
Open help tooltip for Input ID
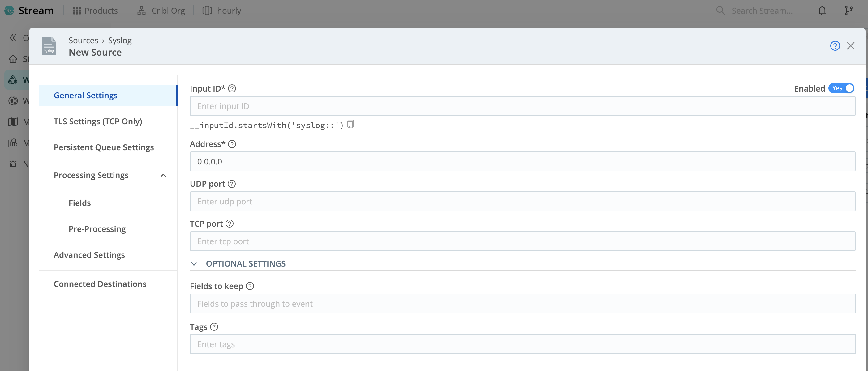click(232, 88)
